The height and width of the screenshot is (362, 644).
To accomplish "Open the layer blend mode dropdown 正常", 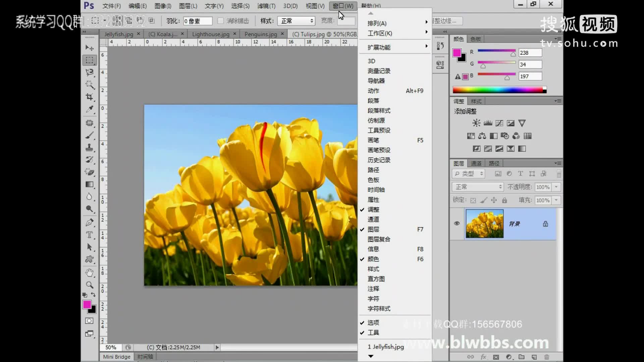I will pos(478,187).
